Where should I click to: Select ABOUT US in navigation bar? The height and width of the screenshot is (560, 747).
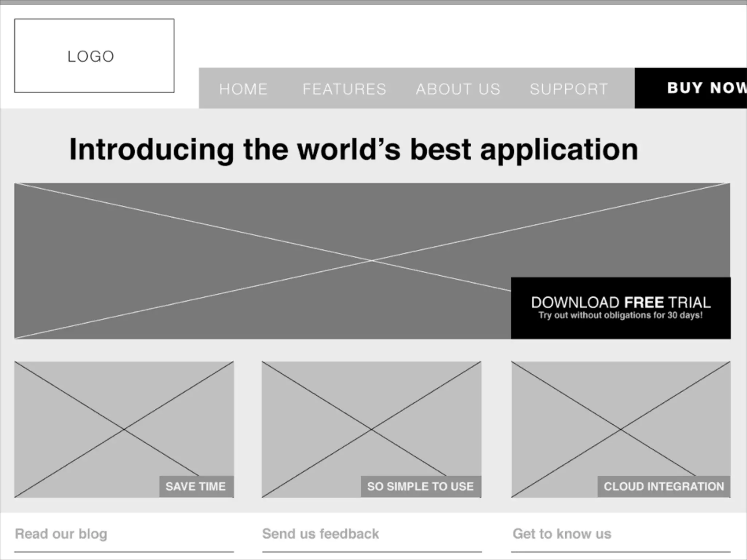(x=458, y=89)
